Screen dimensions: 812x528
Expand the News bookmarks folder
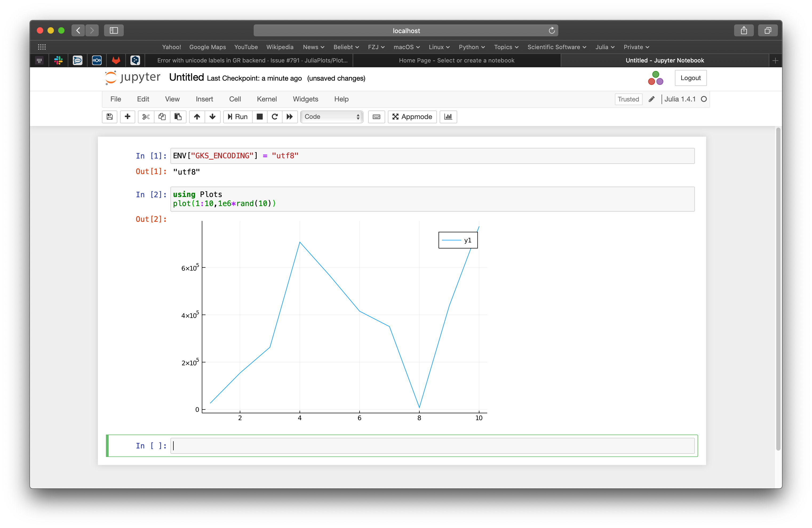313,47
